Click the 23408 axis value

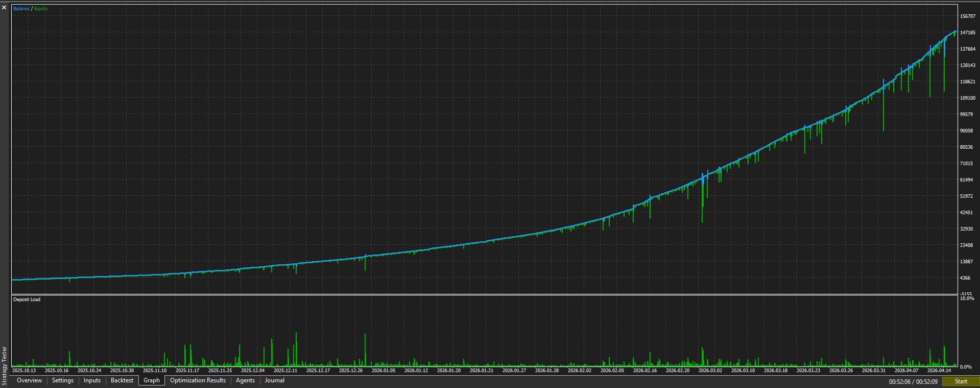(966, 245)
